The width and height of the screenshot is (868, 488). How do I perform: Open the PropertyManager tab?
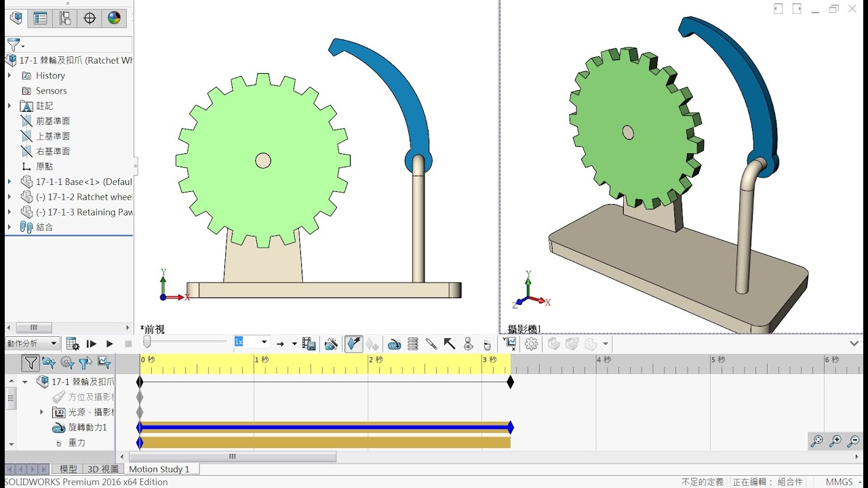(41, 18)
